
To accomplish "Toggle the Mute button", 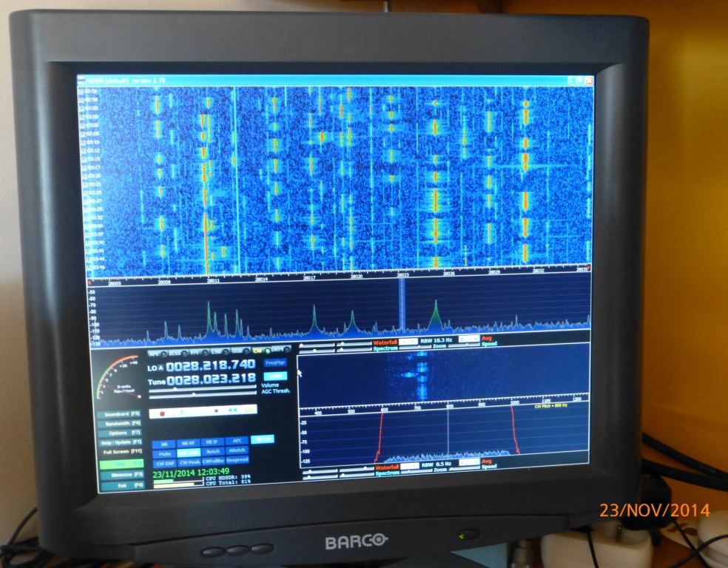I will point(164,454).
